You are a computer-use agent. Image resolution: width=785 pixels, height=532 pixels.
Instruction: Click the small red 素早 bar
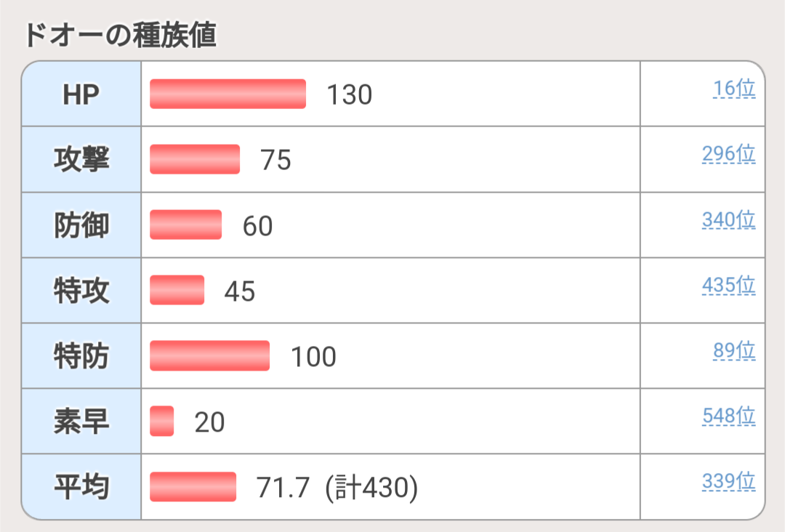161,422
